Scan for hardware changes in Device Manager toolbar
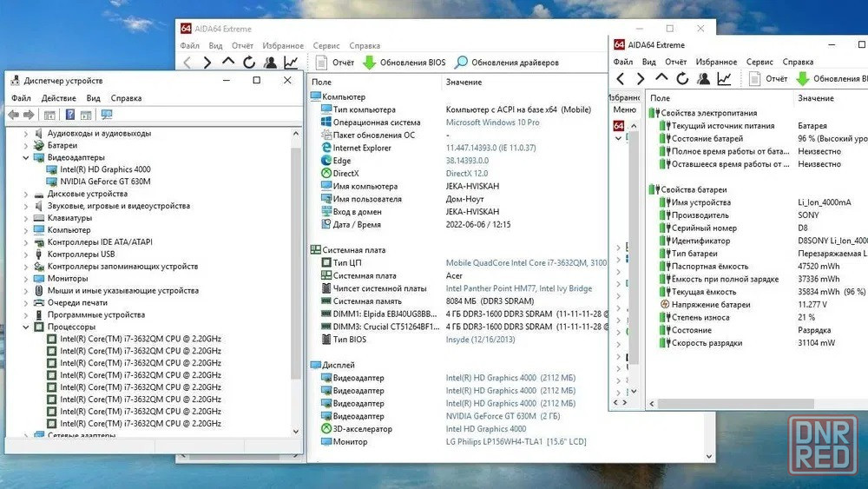The height and width of the screenshot is (489, 868). click(x=106, y=115)
